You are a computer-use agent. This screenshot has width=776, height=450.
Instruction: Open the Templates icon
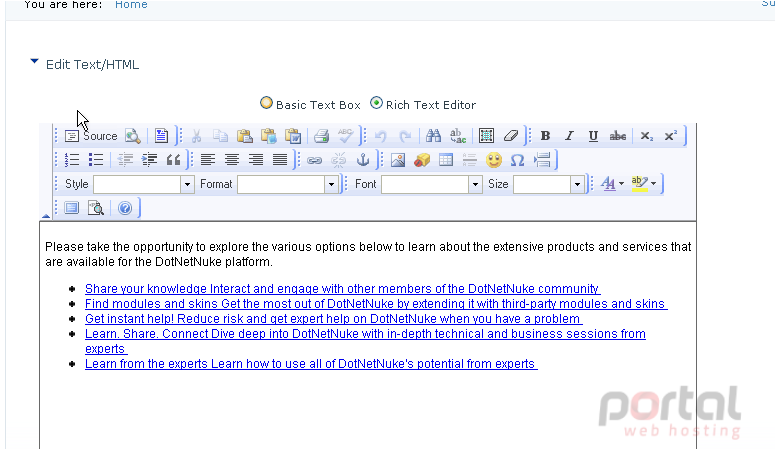pyautogui.click(x=161, y=136)
